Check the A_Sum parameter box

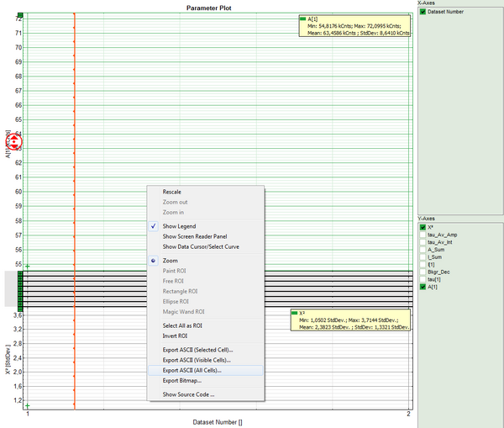pyautogui.click(x=423, y=250)
